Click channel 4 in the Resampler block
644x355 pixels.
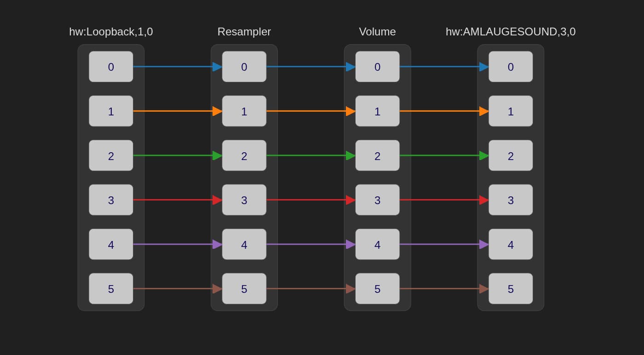[244, 244]
